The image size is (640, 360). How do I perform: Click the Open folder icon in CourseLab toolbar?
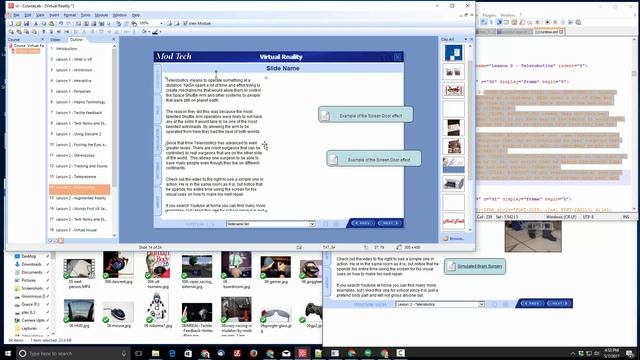click(x=18, y=24)
